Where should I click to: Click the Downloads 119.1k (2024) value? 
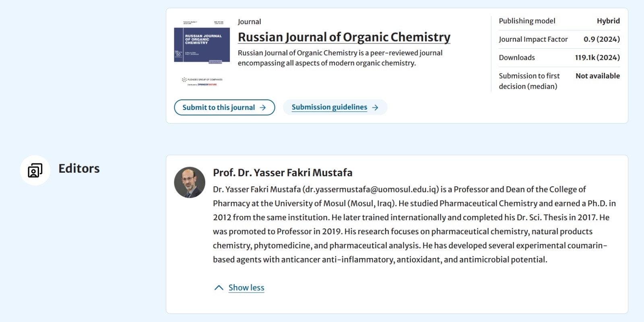(597, 58)
